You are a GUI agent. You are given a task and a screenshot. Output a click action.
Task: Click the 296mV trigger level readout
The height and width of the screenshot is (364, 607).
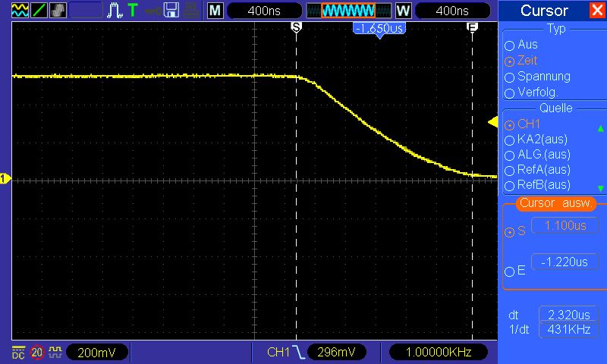point(336,352)
